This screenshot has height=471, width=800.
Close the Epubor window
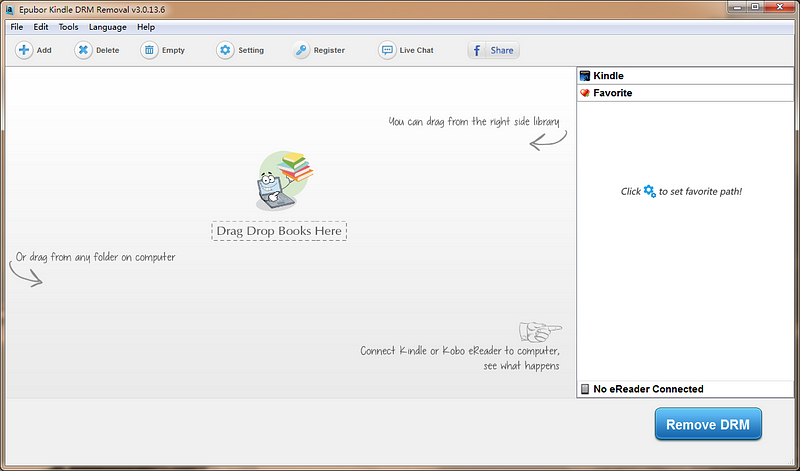coord(780,7)
